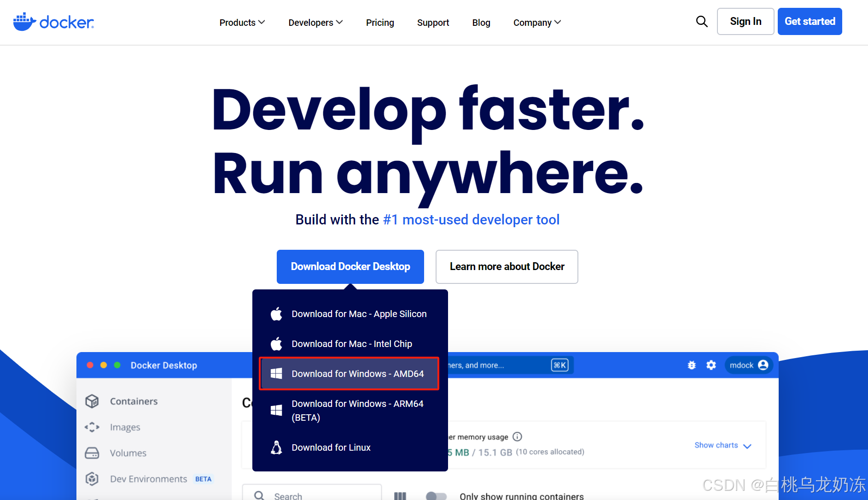This screenshot has height=500, width=868.
Task: Open the Images section icon
Action: (x=92, y=427)
